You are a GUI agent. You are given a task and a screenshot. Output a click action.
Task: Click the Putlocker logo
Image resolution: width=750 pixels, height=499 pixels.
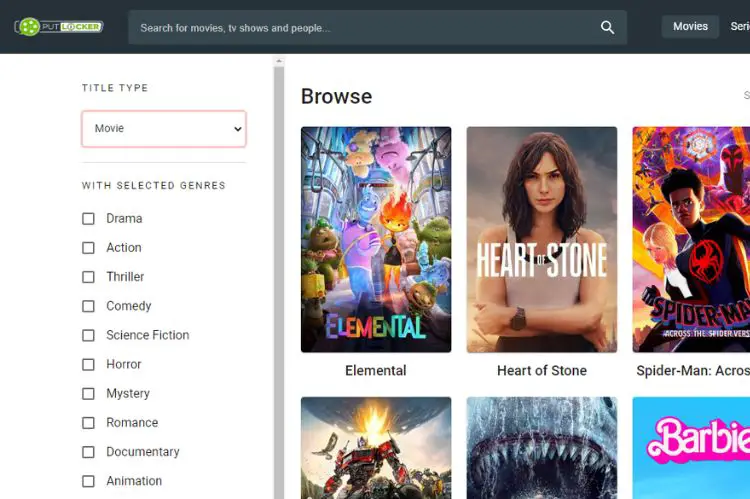coord(59,27)
